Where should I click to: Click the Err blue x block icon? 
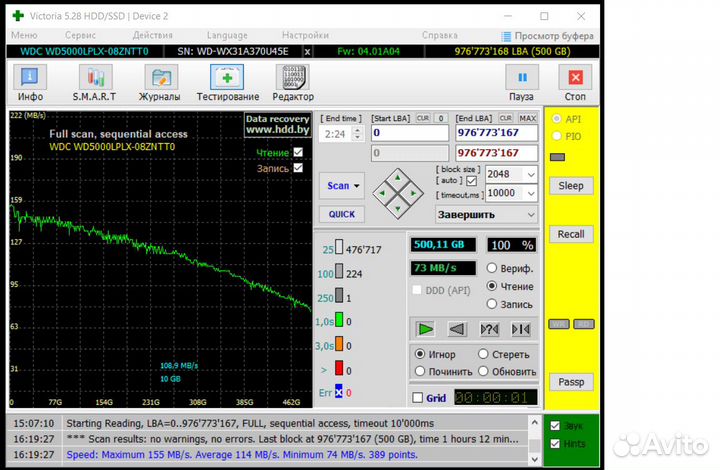click(339, 392)
